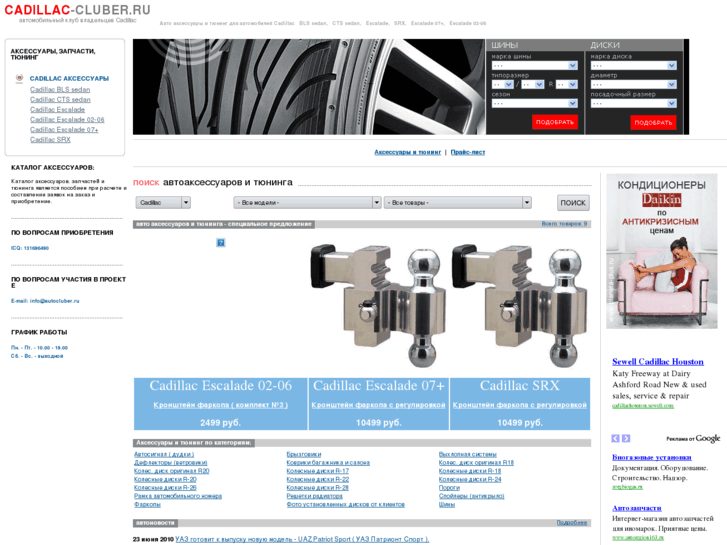Open Выхлопная система category
Viewport: 727px width, 545px height.
pos(467,455)
